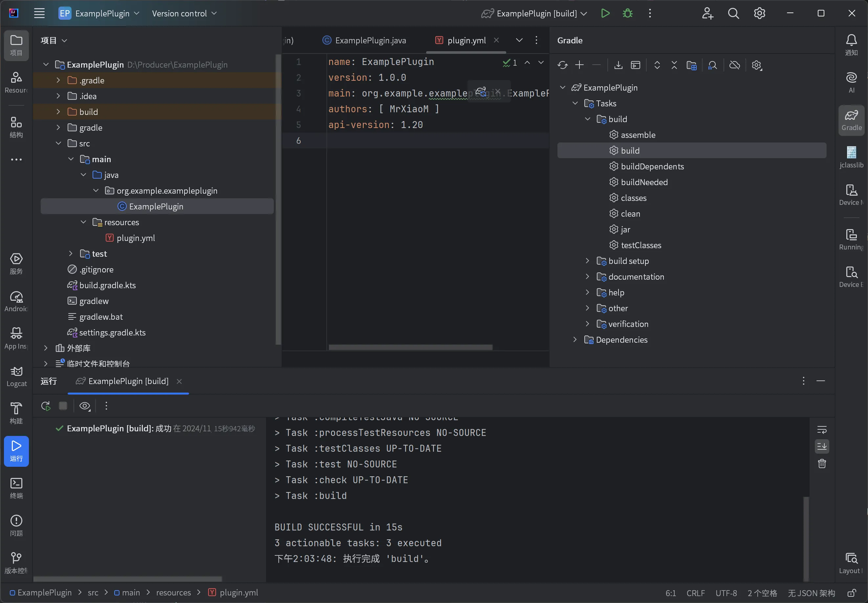868x603 pixels.
Task: Open the Services tool window
Action: coord(16,264)
